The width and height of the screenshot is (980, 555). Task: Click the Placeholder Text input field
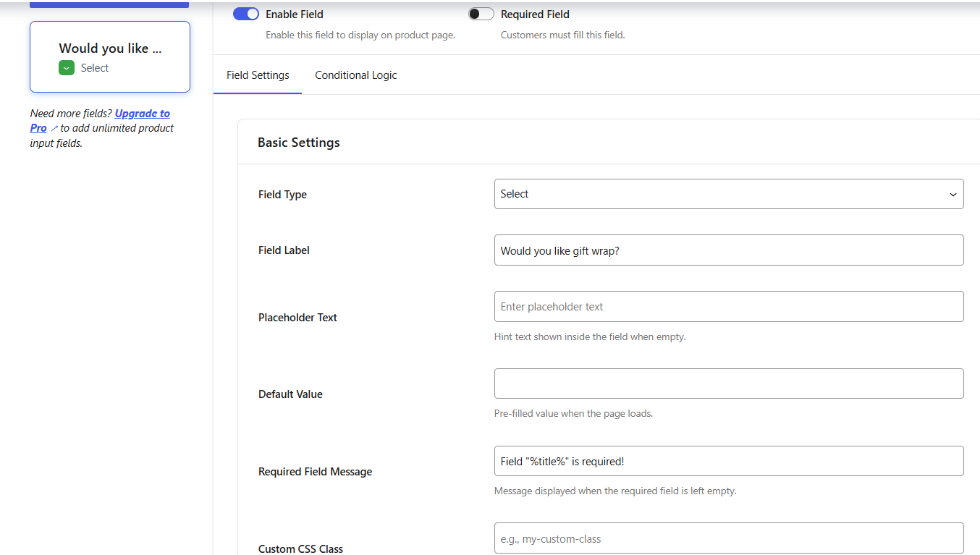(729, 307)
